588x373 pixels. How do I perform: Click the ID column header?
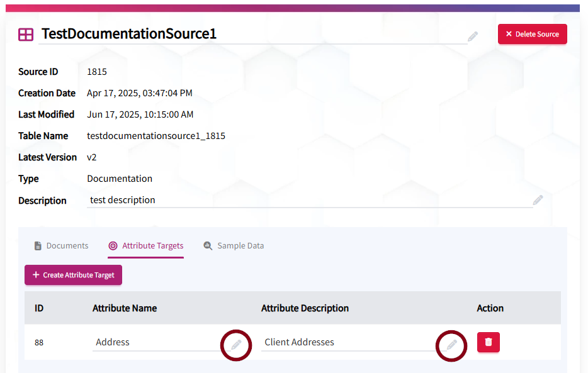pos(39,308)
